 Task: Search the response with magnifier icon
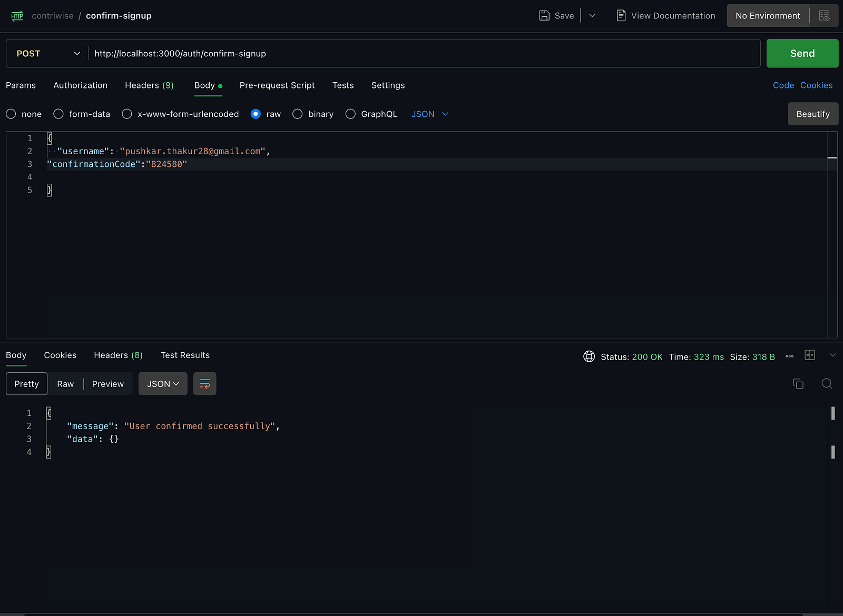tap(827, 384)
